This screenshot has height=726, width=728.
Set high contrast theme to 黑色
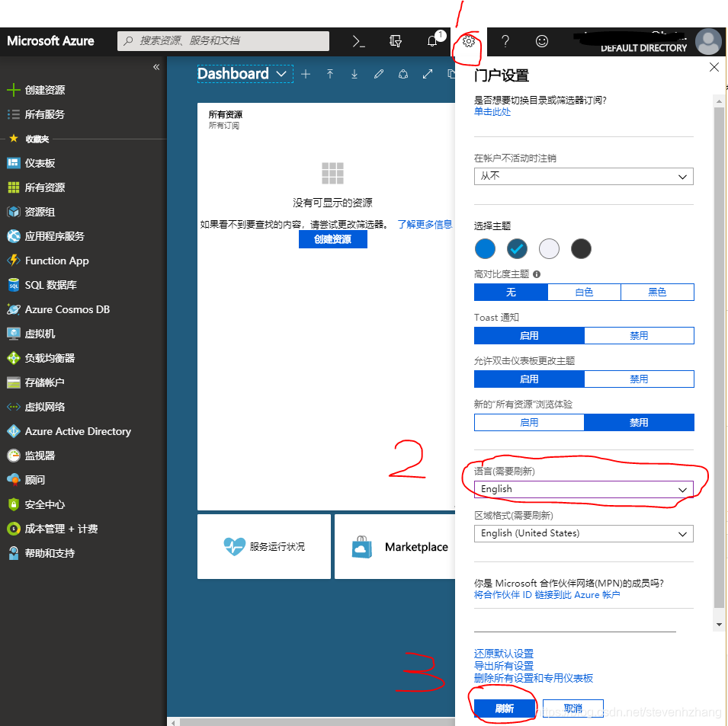click(x=657, y=293)
